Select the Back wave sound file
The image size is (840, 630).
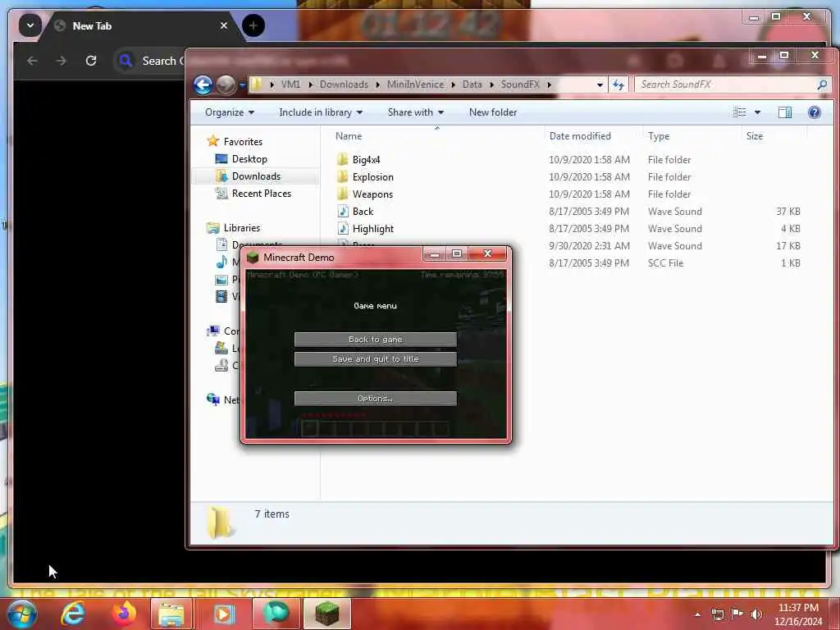coord(363,211)
